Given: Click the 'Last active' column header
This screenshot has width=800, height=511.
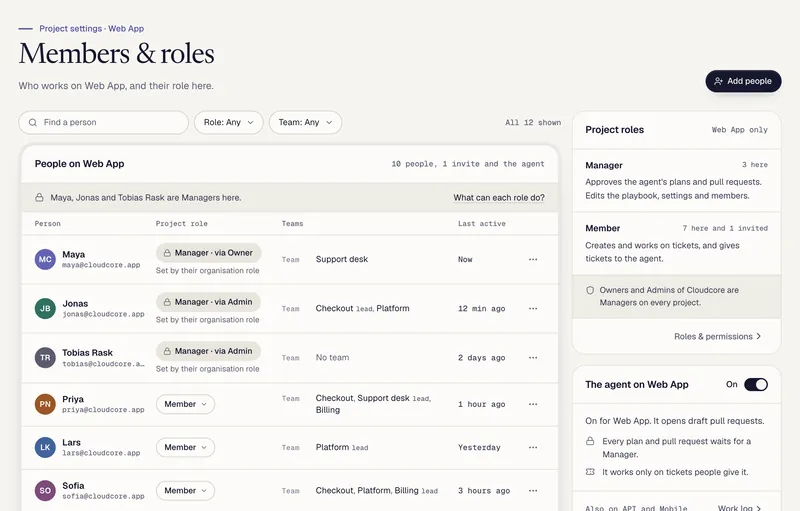Looking at the screenshot, I should (482, 223).
